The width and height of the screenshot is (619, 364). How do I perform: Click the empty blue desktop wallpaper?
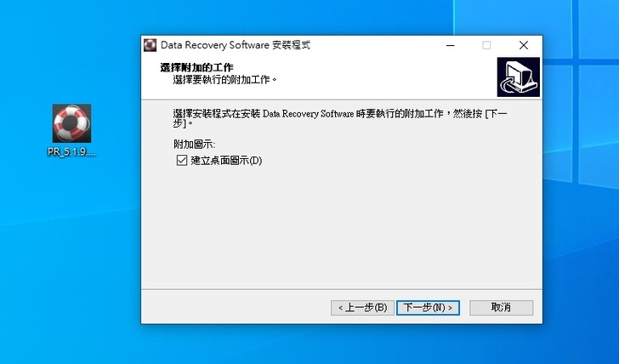tap(71, 257)
